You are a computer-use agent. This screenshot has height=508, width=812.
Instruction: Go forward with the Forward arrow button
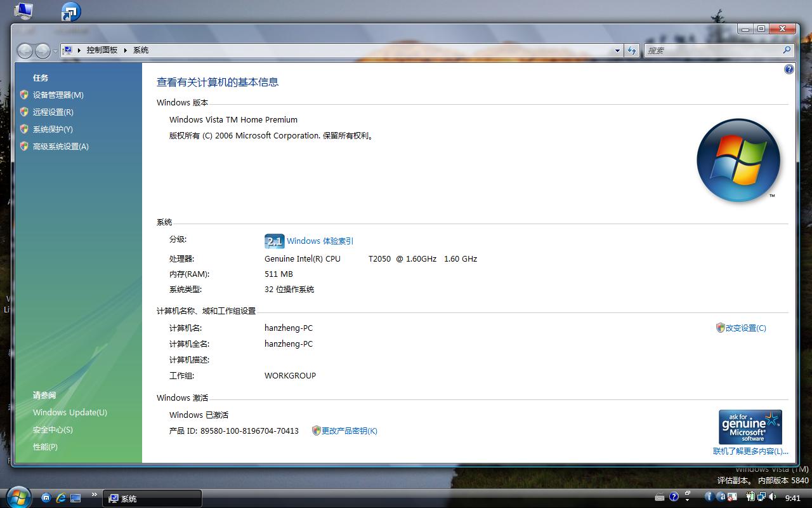pyautogui.click(x=43, y=50)
